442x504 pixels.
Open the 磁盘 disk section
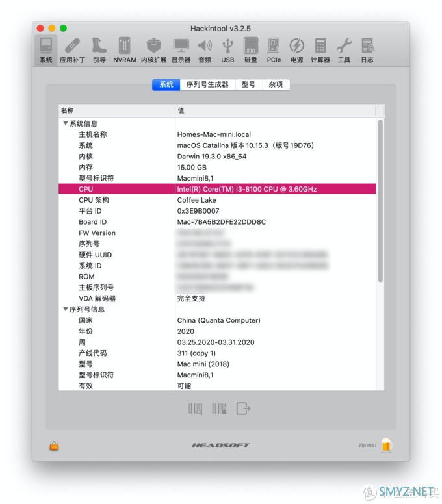pos(251,50)
